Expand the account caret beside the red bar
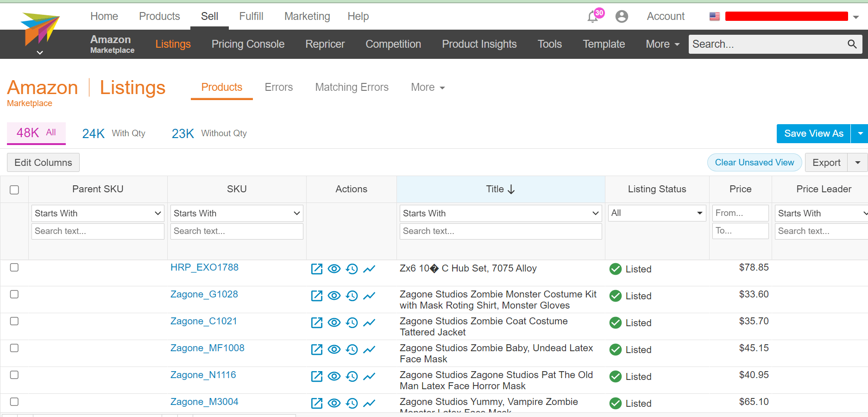Image resolution: width=868 pixels, height=417 pixels. pos(856,17)
